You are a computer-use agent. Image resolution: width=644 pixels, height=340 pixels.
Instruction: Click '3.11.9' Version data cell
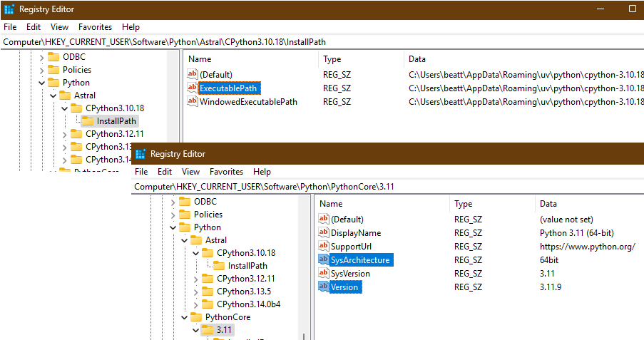(551, 287)
